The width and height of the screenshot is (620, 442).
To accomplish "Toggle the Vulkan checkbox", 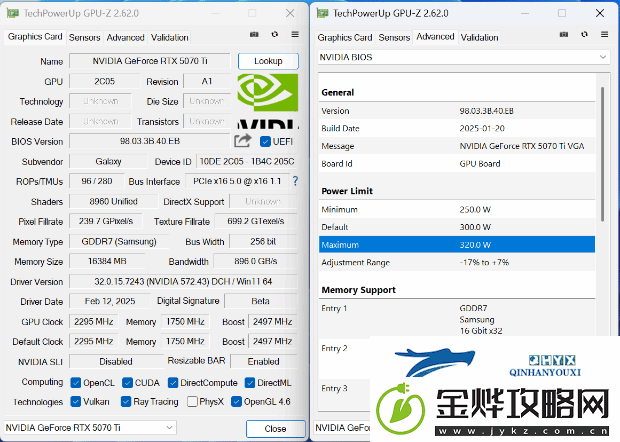I will 76,402.
